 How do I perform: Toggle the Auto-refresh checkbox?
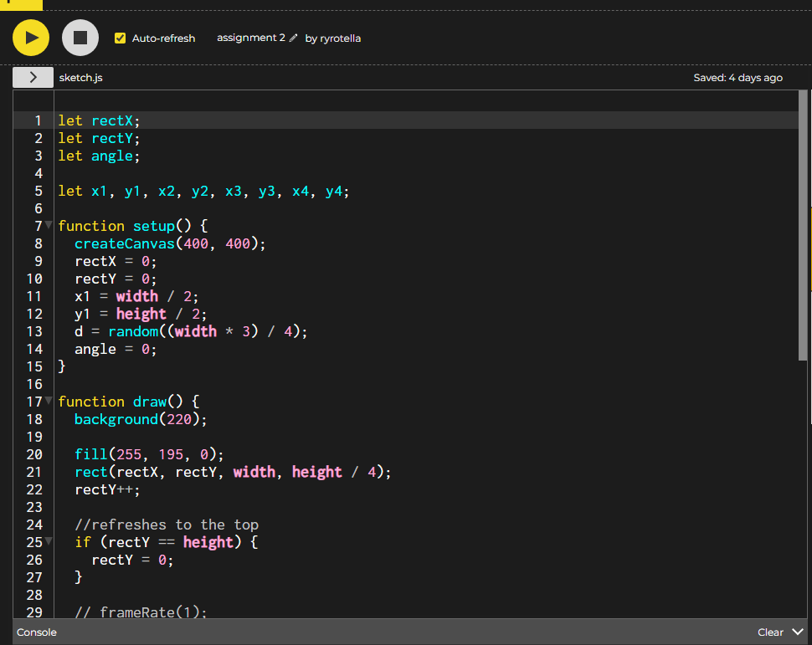point(121,38)
